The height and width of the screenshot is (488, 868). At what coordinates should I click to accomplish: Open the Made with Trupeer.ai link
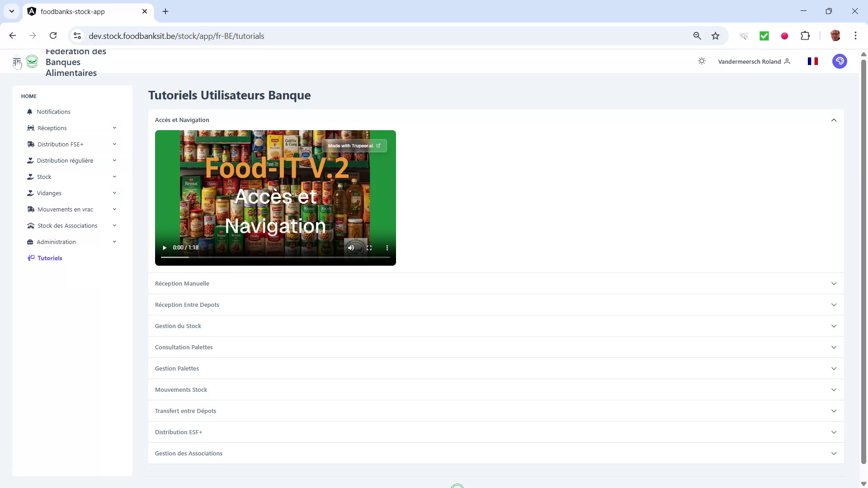(x=354, y=145)
